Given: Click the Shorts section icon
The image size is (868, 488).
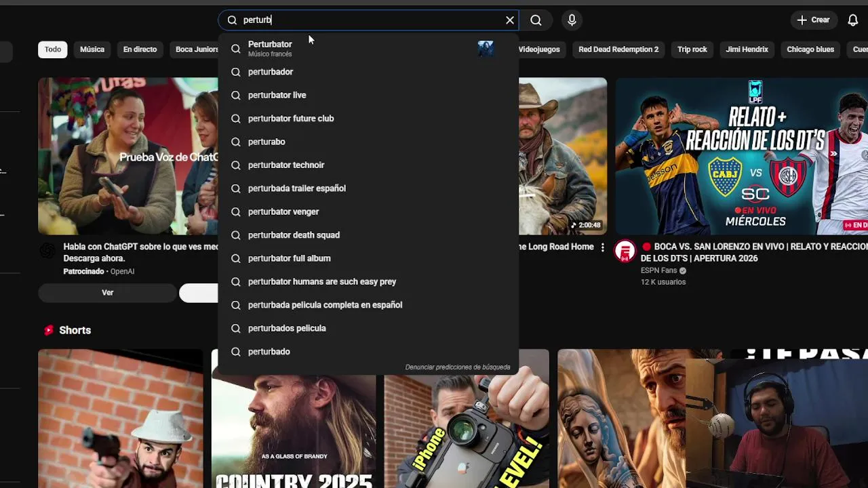Looking at the screenshot, I should 48,330.
